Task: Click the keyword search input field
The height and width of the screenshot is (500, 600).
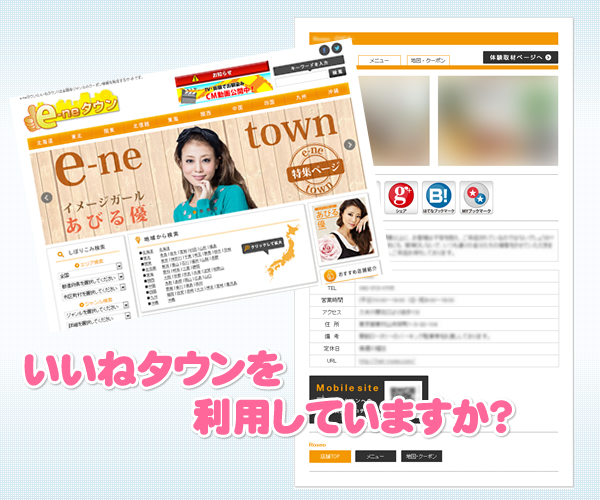Action: pos(302,79)
